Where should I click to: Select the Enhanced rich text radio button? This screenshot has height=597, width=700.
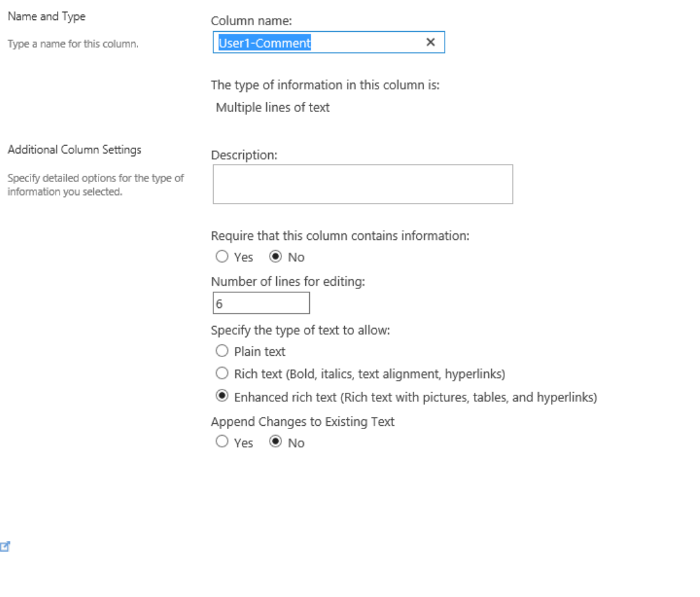pos(222,396)
